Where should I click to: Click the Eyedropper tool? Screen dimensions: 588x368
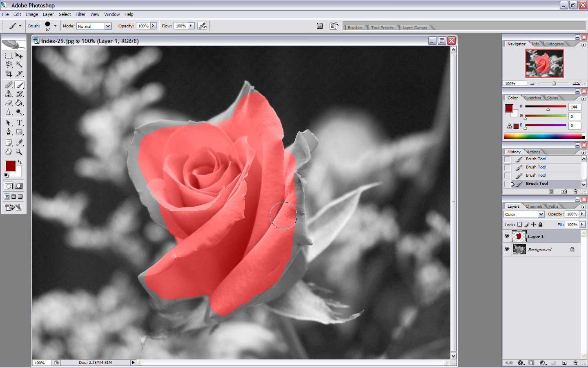(x=19, y=143)
